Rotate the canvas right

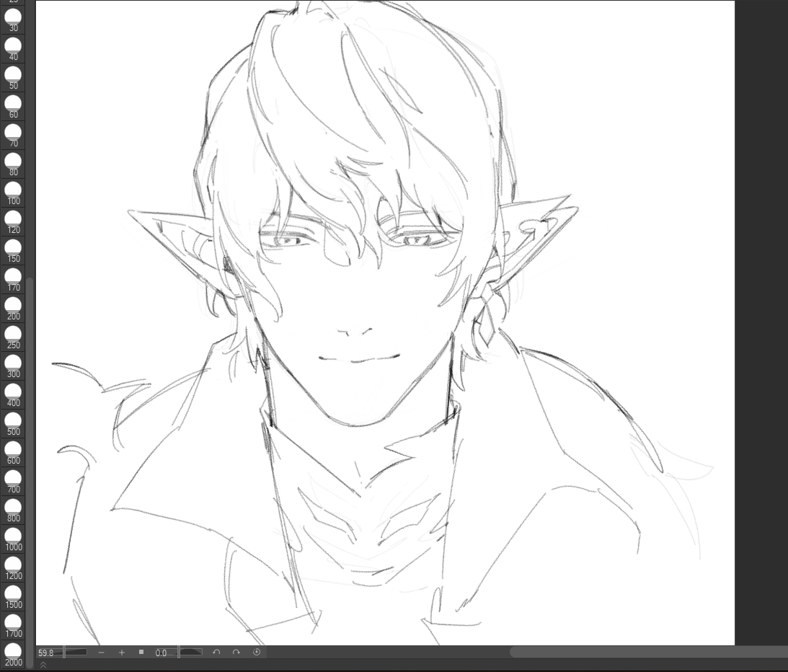point(236,653)
